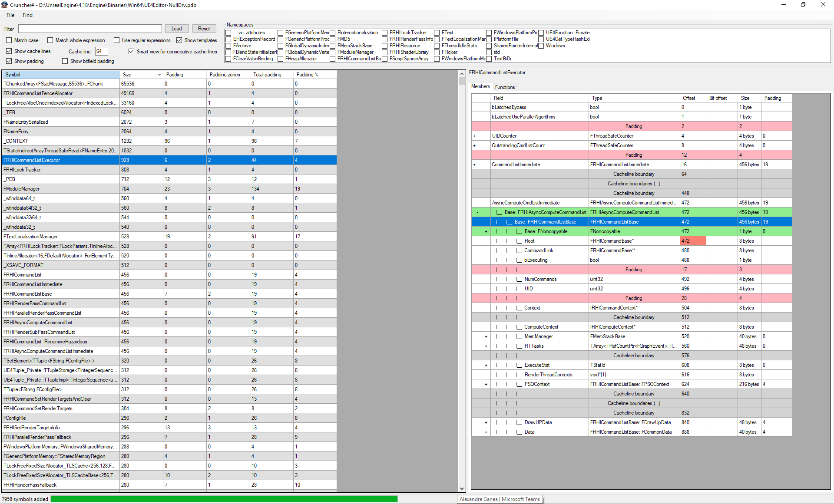Viewport: 834px width, 504px height.
Task: Open the File menu
Action: coord(10,15)
